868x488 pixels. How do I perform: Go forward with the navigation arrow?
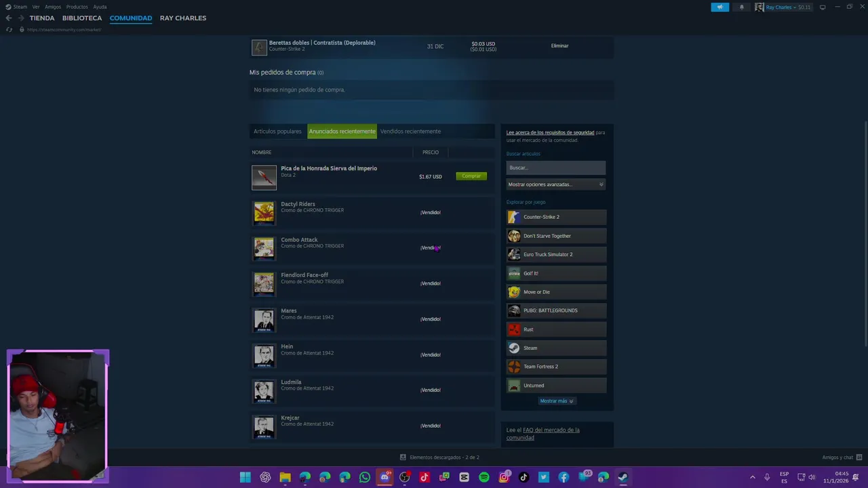pyautogui.click(x=21, y=18)
